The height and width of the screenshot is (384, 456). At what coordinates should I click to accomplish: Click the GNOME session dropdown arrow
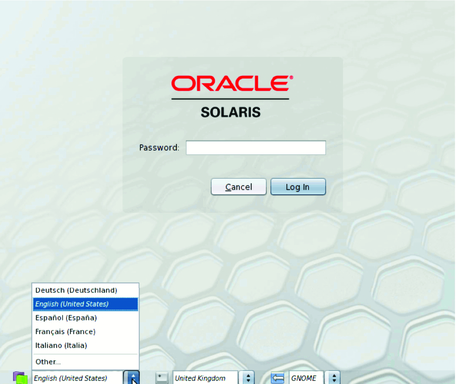[334, 378]
